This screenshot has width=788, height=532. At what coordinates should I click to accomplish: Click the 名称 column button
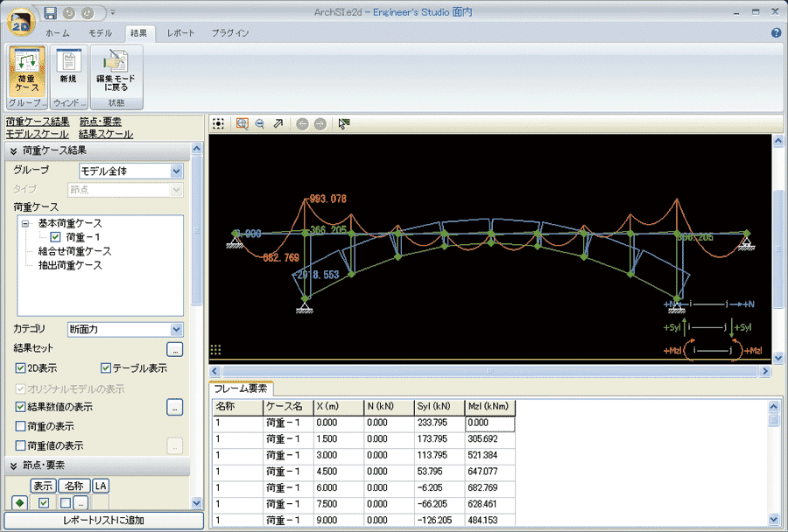coord(74,486)
